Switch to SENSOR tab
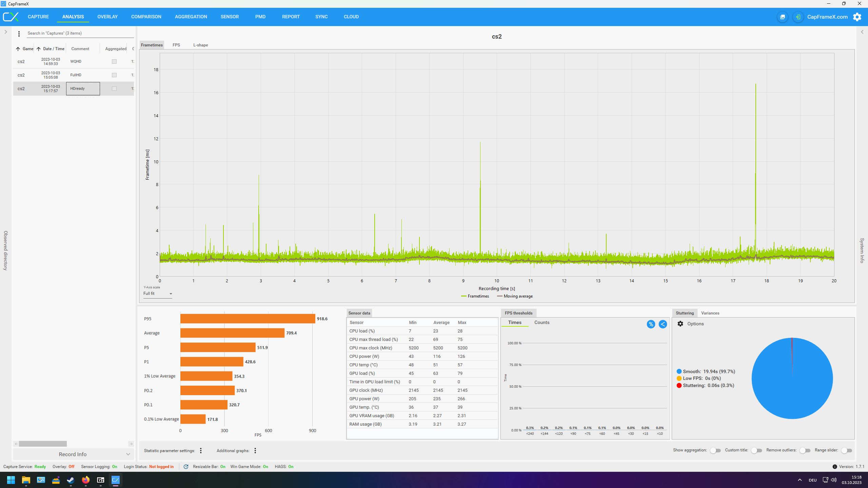Screen dimensions: 868x488 tap(230, 17)
